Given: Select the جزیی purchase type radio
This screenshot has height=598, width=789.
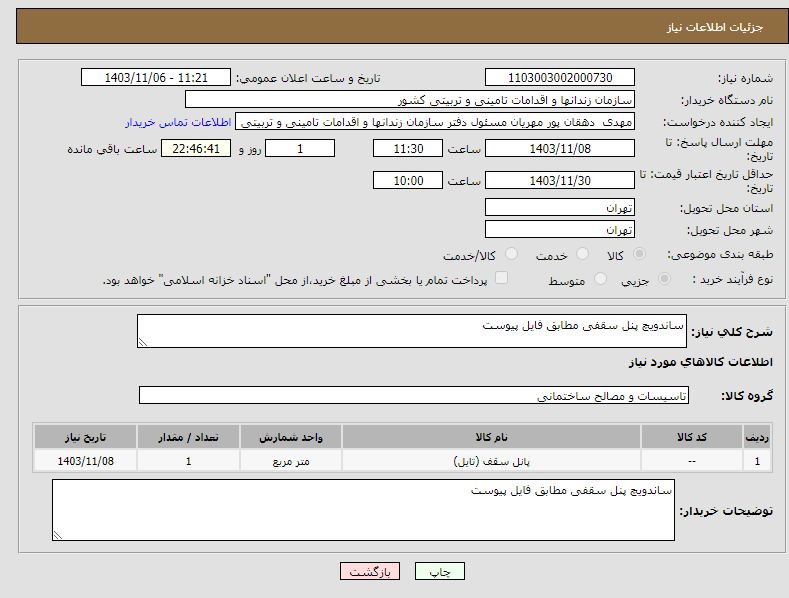Looking at the screenshot, I should 664,278.
